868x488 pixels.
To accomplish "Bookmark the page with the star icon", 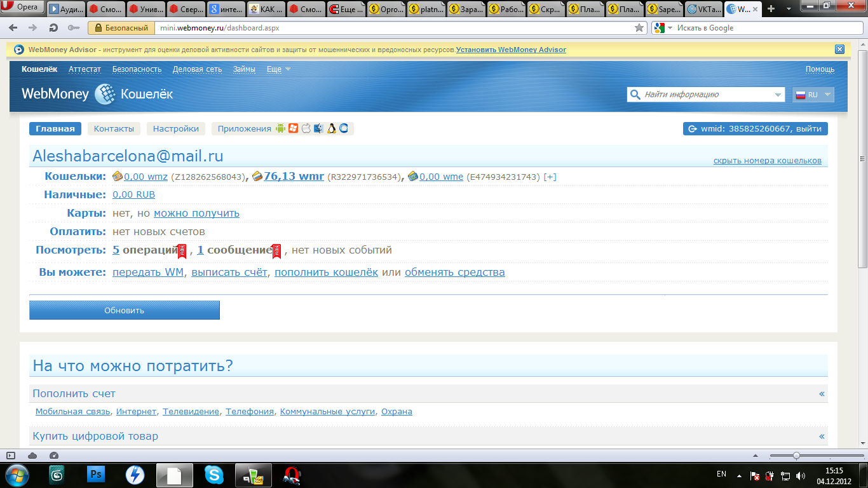I will (x=639, y=28).
